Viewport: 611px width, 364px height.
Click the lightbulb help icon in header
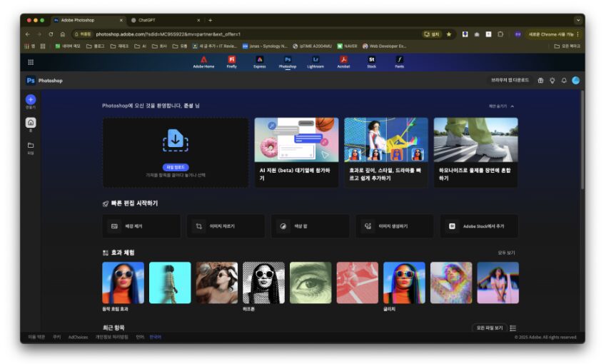[x=552, y=81]
